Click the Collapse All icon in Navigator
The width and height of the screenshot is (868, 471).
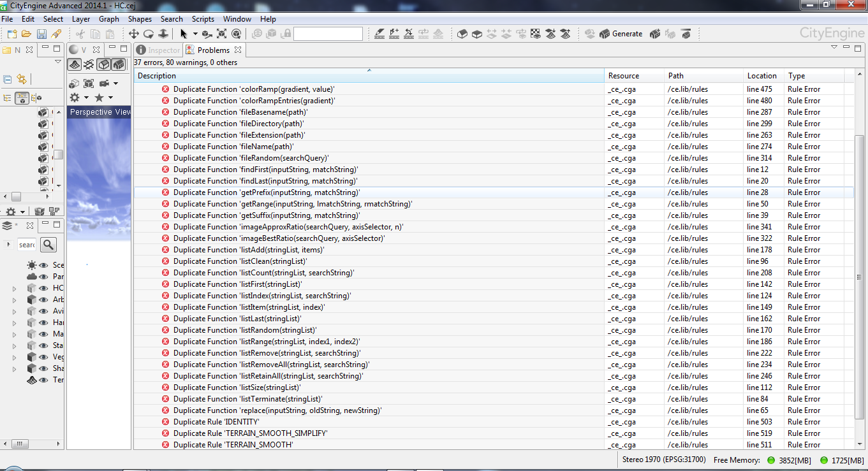pyautogui.click(x=8, y=79)
